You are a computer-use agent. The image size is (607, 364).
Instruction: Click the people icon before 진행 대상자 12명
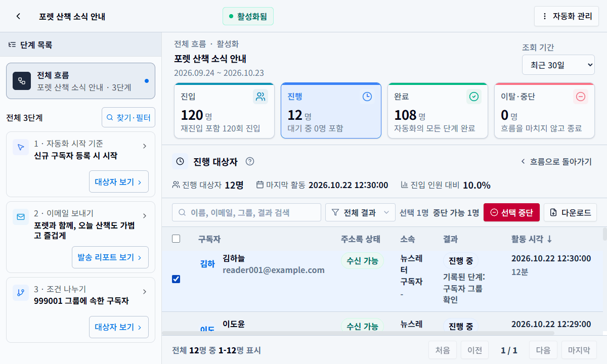(176, 185)
